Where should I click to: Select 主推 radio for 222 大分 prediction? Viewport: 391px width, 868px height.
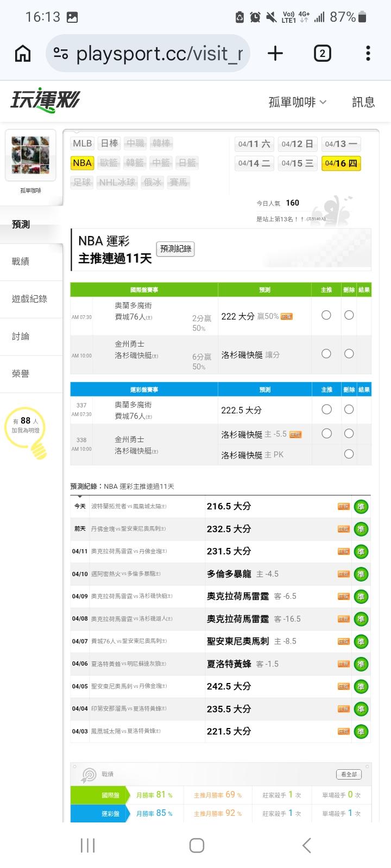click(326, 315)
